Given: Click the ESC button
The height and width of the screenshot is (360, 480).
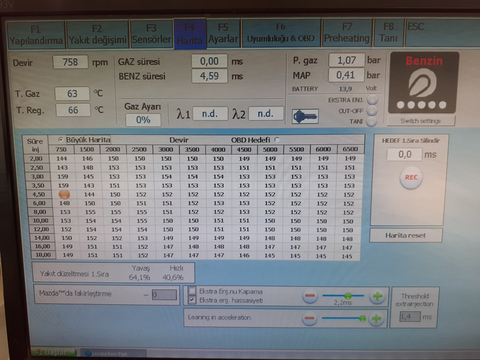Looking at the screenshot, I should [x=416, y=27].
